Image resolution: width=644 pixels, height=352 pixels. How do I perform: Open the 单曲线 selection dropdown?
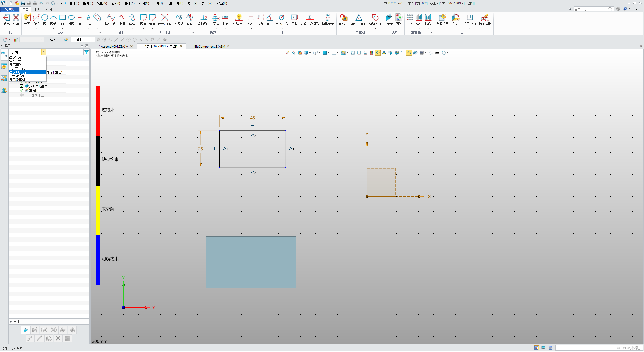coord(93,39)
